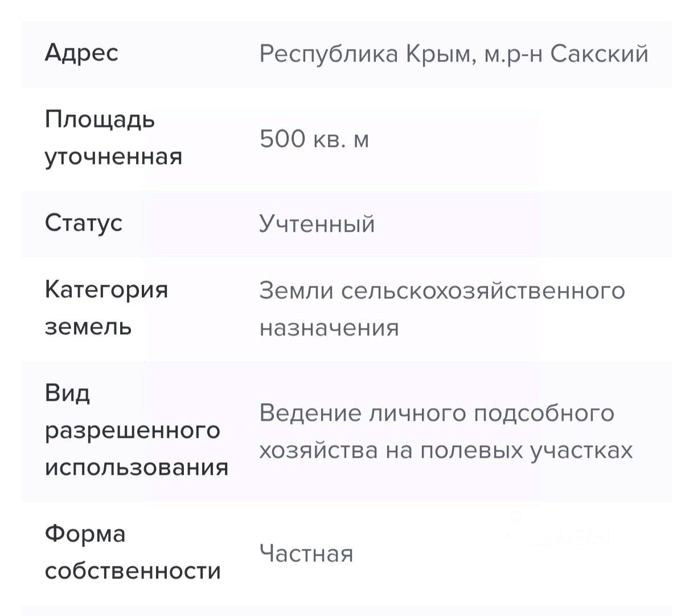Click 'хозяйства на полевых участках' text
Screen dimensions: 685x616
coord(446,450)
